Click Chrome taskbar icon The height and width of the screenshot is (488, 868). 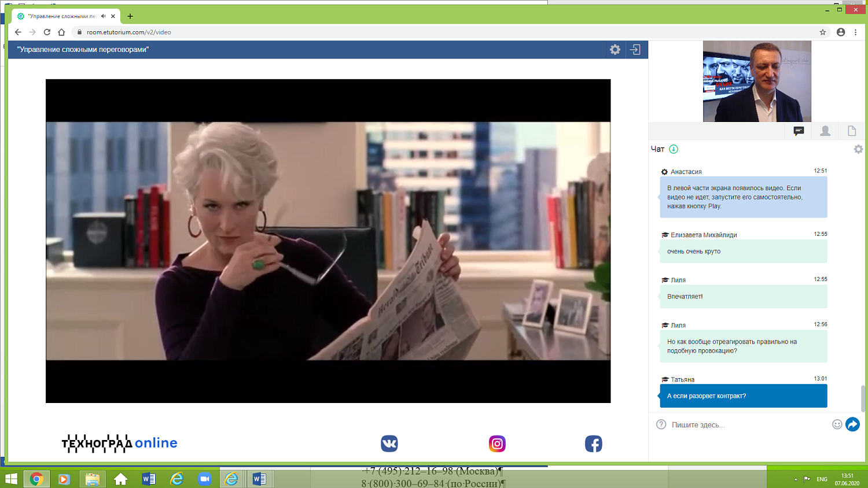(36, 479)
